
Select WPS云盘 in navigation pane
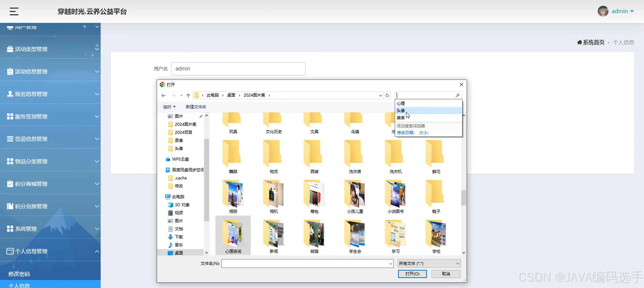click(x=180, y=159)
